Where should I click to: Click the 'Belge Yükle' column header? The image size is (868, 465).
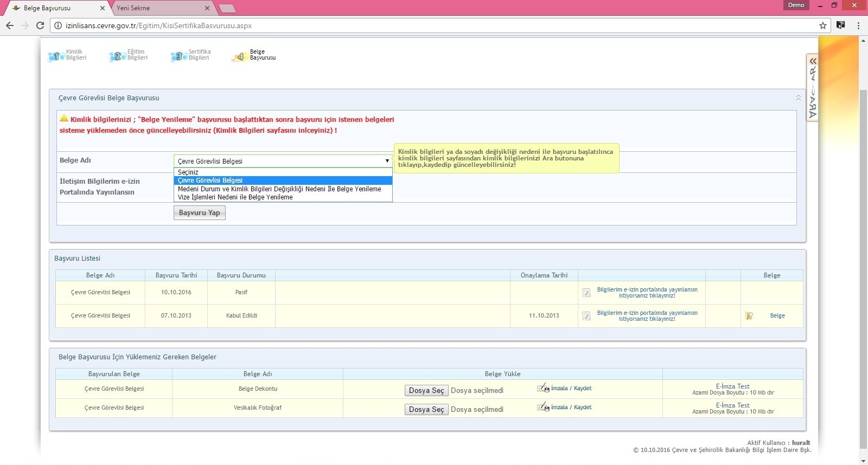pos(503,374)
